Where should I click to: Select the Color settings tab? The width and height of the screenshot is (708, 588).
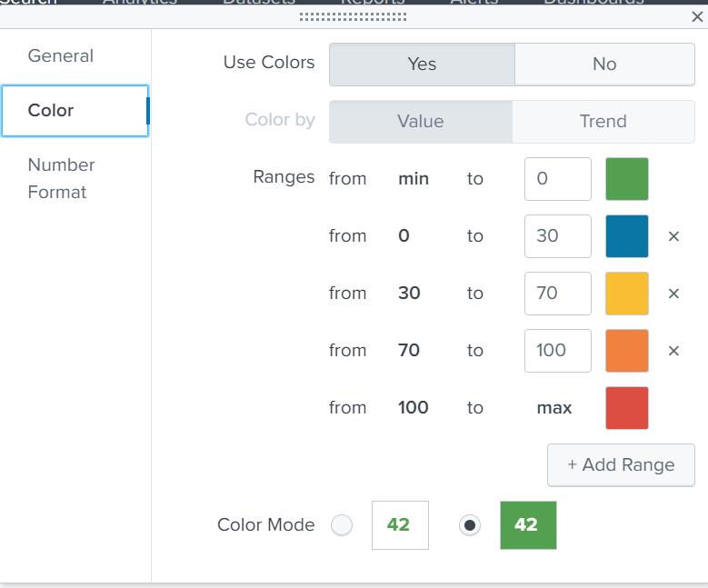75,111
